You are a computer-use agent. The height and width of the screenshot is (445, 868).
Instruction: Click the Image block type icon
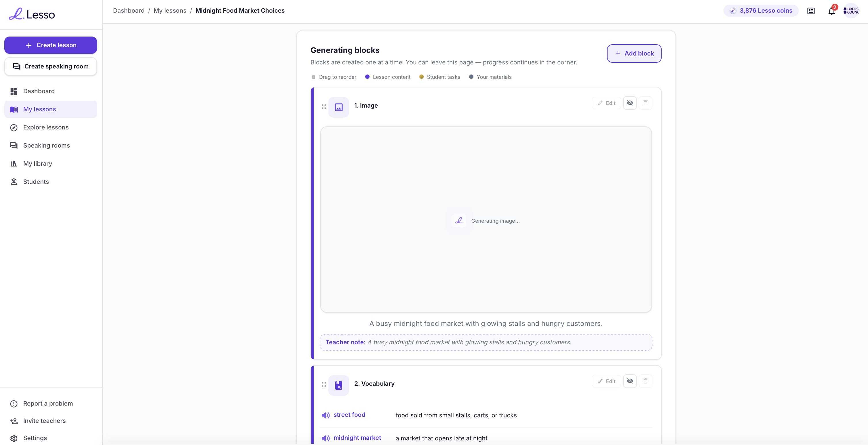click(339, 107)
